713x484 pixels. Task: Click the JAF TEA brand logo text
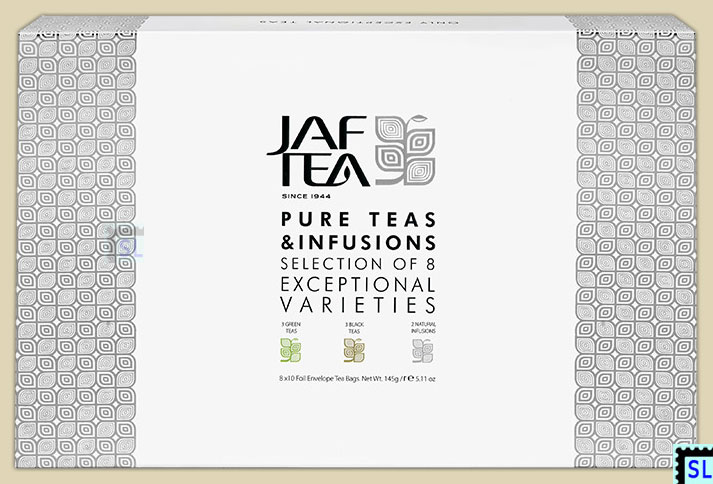click(318, 153)
